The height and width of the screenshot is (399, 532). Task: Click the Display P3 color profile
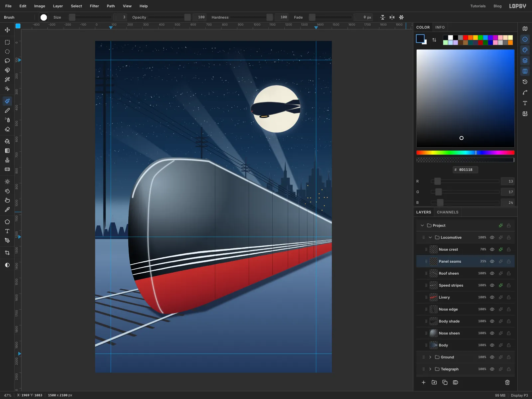click(519, 395)
